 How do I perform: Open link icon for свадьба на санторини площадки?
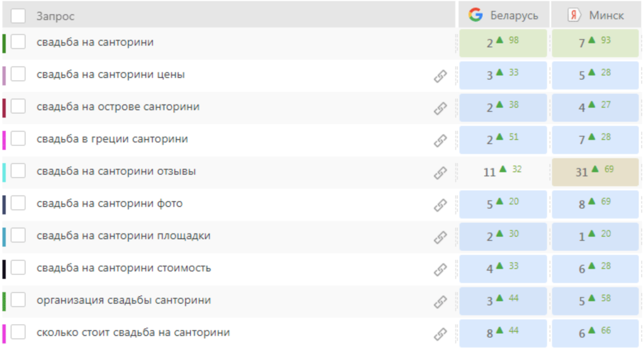[440, 237]
